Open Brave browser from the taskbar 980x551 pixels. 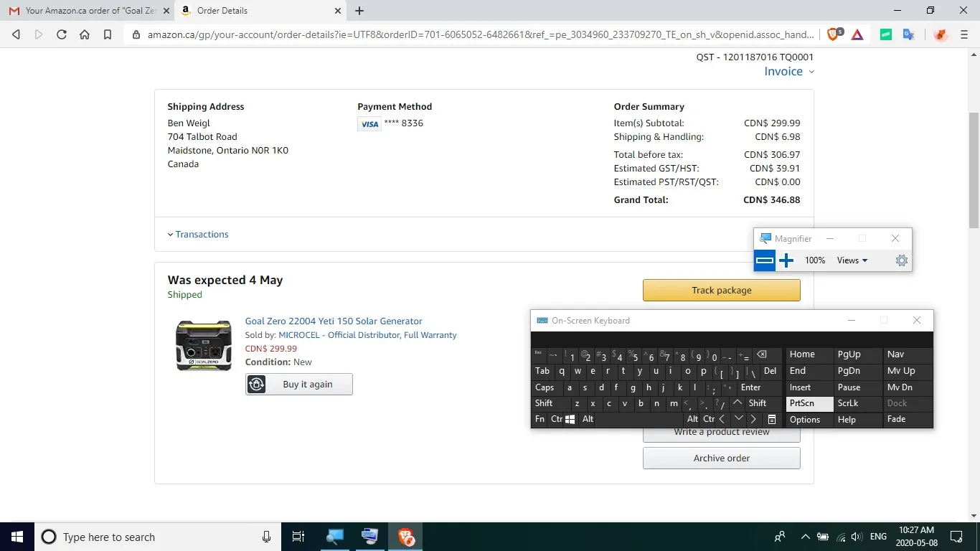point(406,537)
